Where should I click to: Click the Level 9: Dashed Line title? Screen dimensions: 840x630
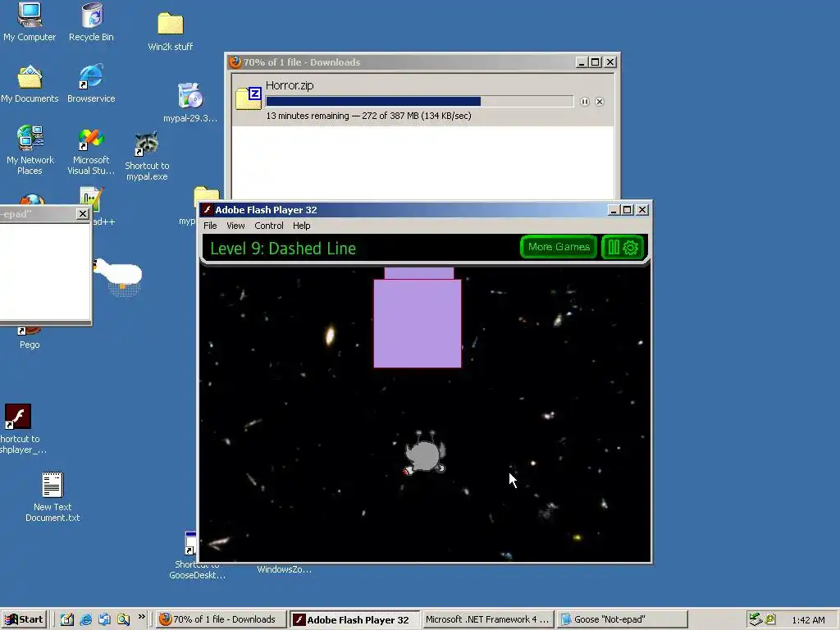[x=283, y=249]
